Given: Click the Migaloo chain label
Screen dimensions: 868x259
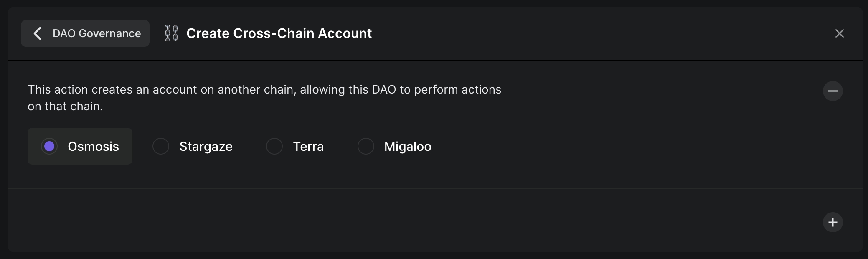Looking at the screenshot, I should coord(408,146).
